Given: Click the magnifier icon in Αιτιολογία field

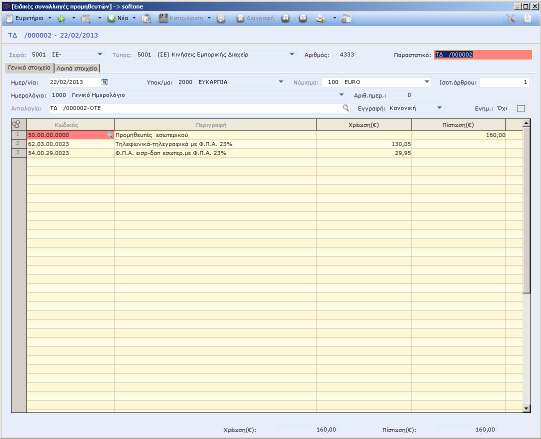Looking at the screenshot, I should [x=345, y=108].
